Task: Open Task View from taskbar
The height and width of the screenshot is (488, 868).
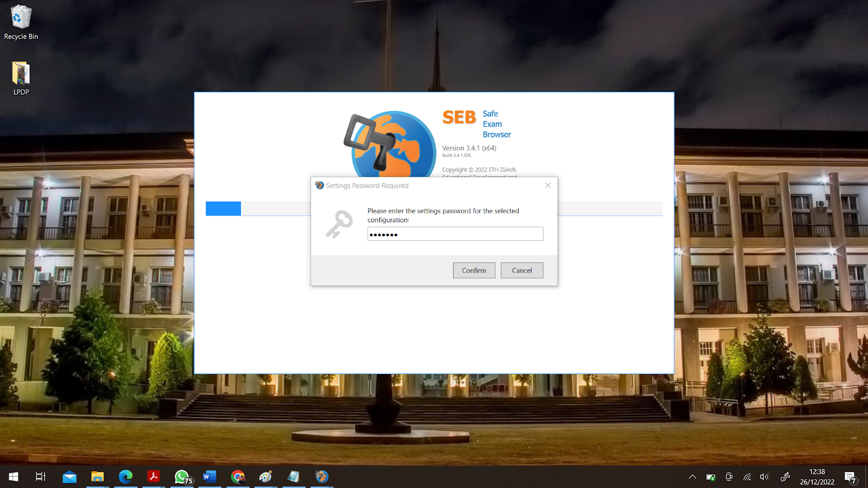Action: (x=41, y=477)
